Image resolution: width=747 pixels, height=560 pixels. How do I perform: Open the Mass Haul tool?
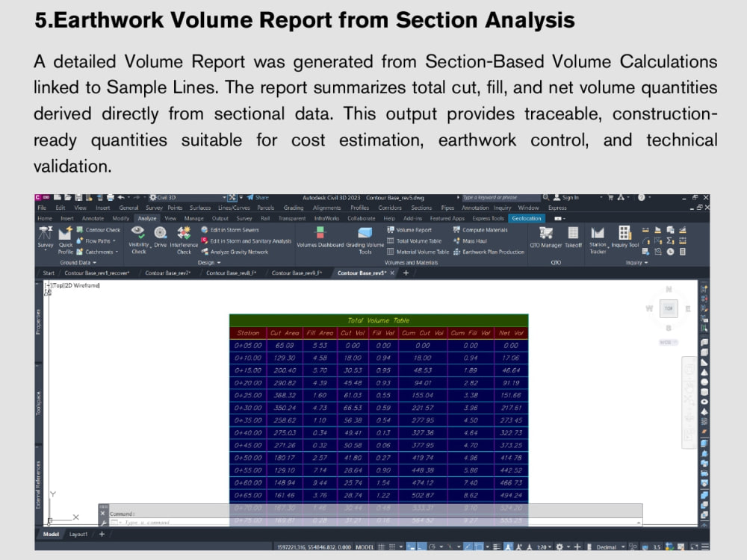click(470, 241)
